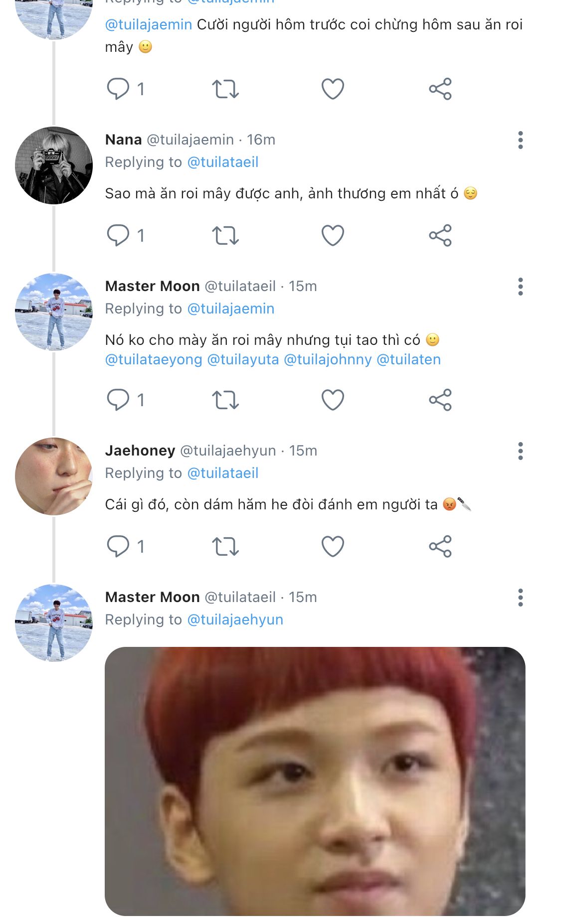561x924 pixels.
Task: Reply to Jaehoney's tweet
Action: click(118, 546)
